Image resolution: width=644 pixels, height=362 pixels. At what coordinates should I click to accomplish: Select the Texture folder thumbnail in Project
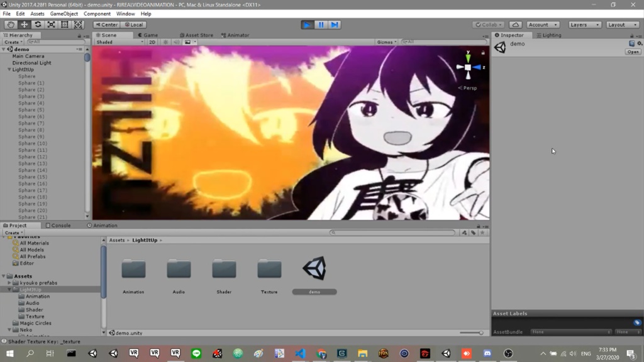tap(269, 268)
